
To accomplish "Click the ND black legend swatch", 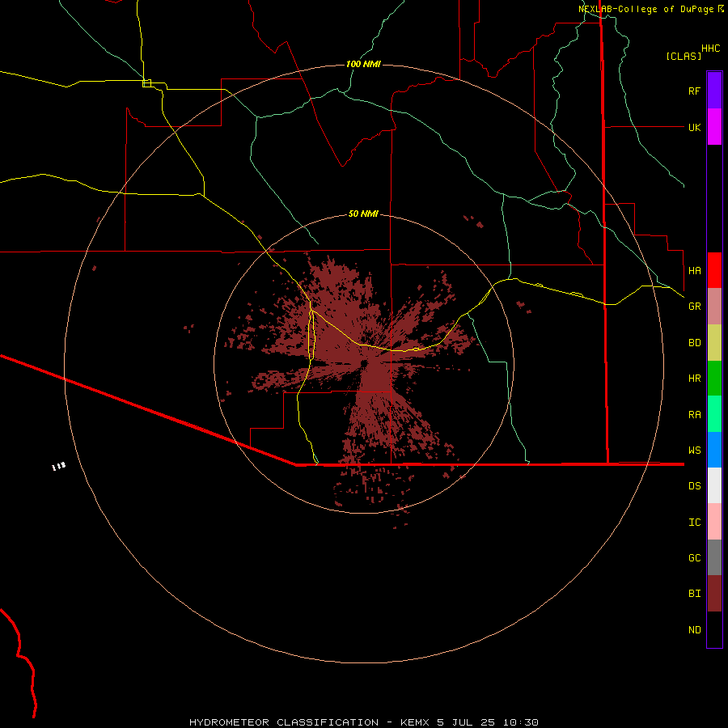I will 714,629.
